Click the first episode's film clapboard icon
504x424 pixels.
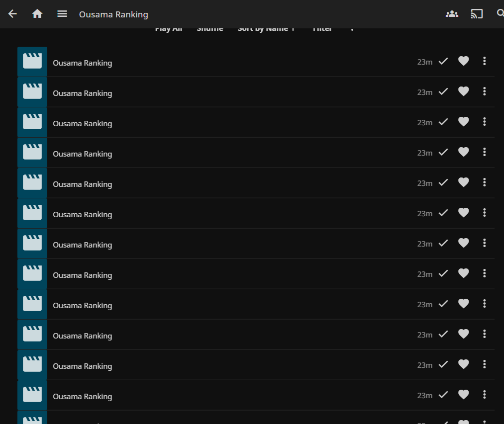pyautogui.click(x=32, y=61)
